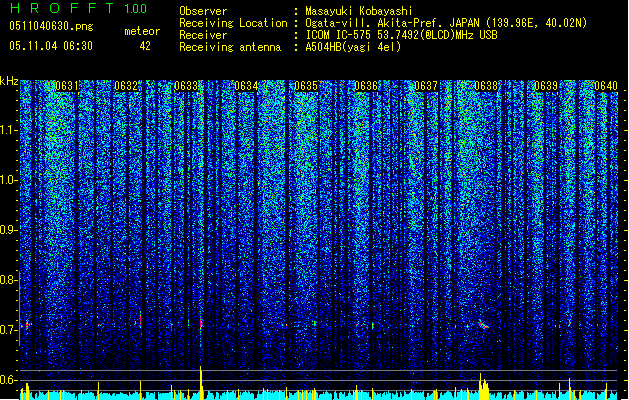
Task: Click the 0631 time marker
Action: pyautogui.click(x=67, y=86)
